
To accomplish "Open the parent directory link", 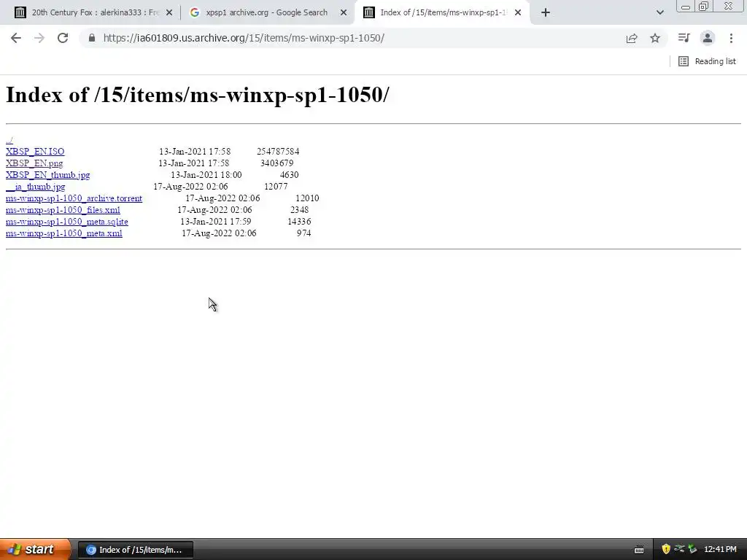I will point(9,140).
